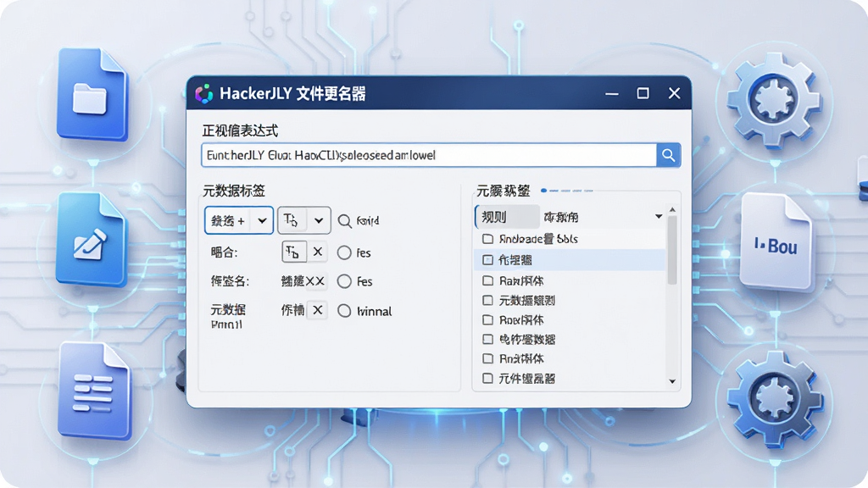The width and height of the screenshot is (868, 488).
Task: Click the boxed T icon button beside fes radio
Action: [293, 252]
